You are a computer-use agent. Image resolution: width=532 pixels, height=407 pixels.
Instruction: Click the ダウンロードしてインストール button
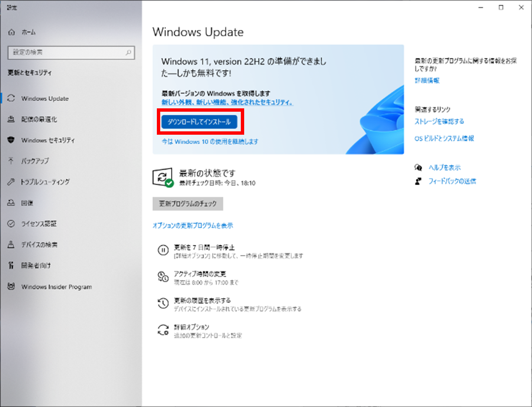(199, 122)
